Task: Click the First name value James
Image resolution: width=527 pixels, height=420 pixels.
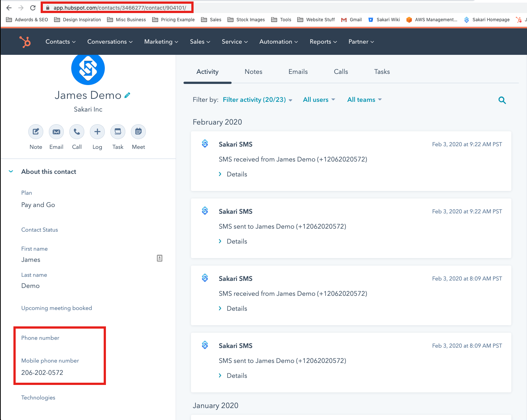Action: 31,260
